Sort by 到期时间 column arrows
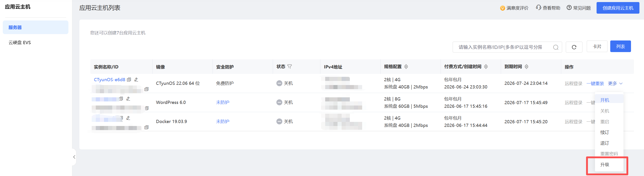The image size is (644, 176). [x=527, y=67]
